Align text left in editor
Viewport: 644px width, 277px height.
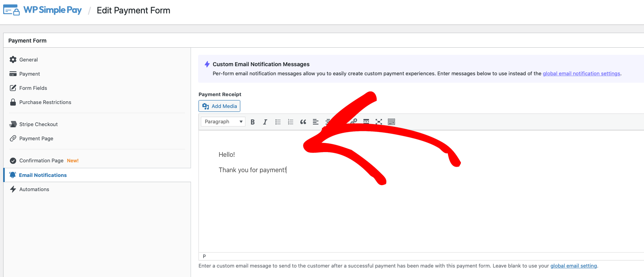316,122
